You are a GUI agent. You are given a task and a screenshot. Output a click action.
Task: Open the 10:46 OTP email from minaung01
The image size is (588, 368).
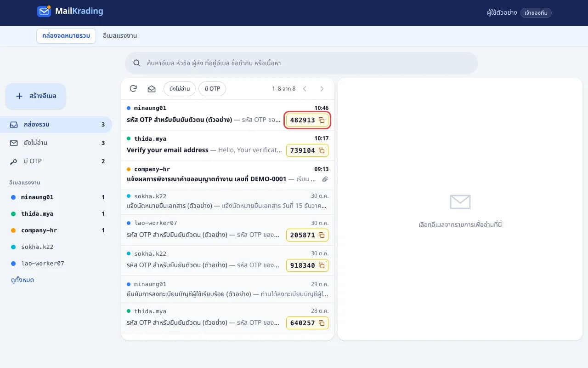click(x=227, y=115)
